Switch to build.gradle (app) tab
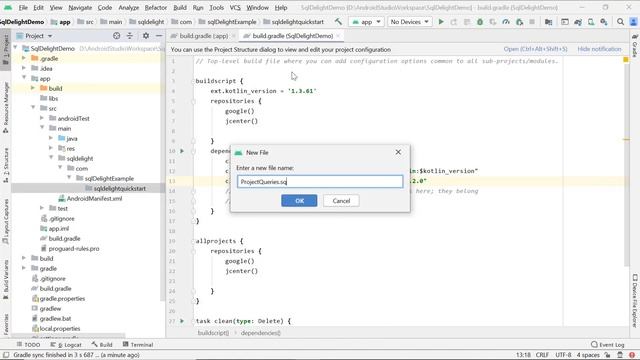This screenshot has width=640, height=360. (204, 36)
